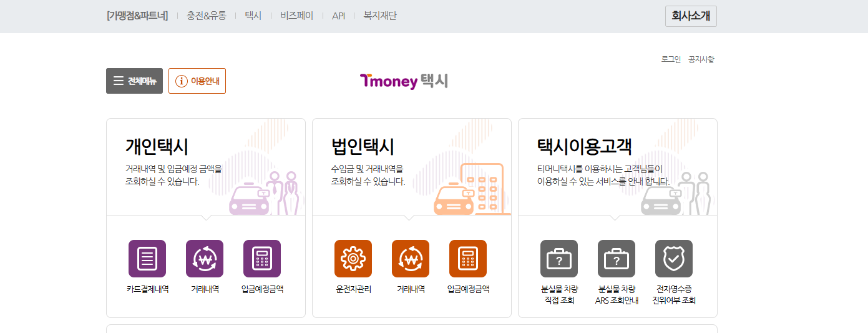
Task: Open the 전체메뉴 hamburger menu button
Action: pyautogui.click(x=134, y=81)
